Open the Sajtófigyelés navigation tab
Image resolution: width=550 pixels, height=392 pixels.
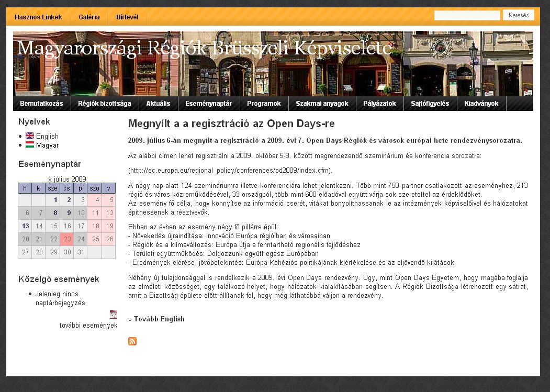(x=430, y=104)
